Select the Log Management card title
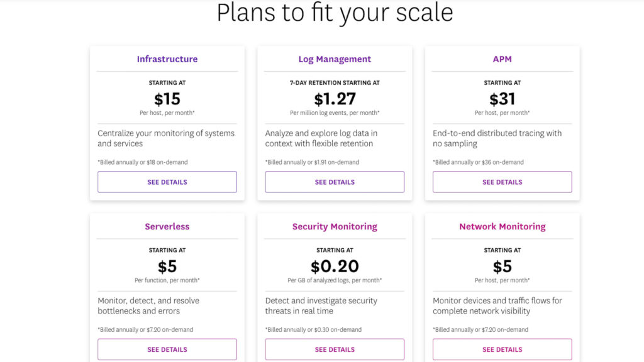Viewport: 644px width, 362px height. (335, 59)
